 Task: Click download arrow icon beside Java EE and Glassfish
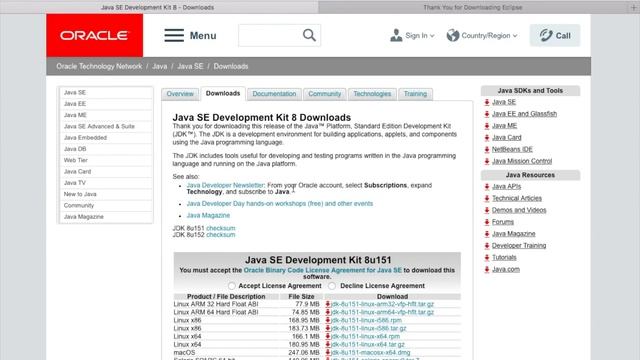(x=487, y=114)
